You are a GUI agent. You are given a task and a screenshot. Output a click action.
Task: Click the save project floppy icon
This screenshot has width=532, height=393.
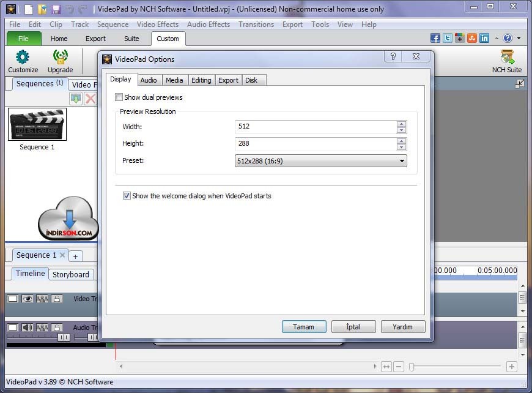pyautogui.click(x=56, y=9)
